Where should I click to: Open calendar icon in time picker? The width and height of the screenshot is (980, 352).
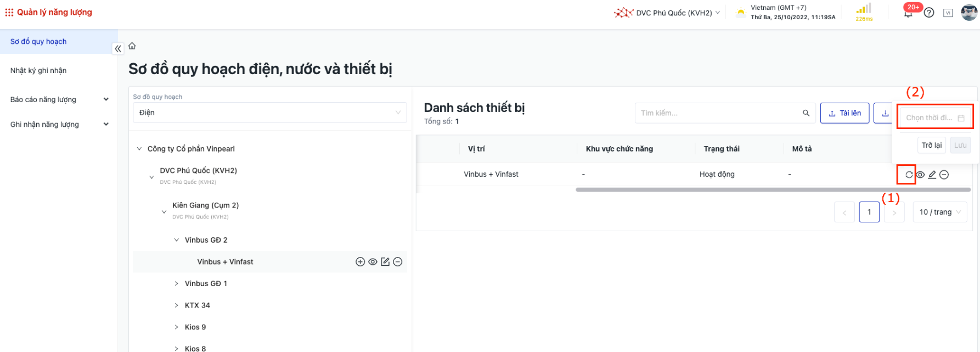[x=961, y=118]
